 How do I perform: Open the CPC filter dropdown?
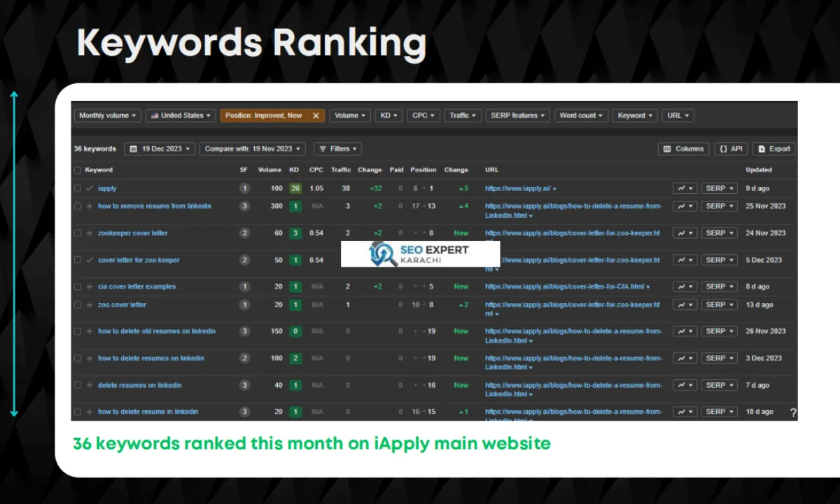[x=423, y=115]
